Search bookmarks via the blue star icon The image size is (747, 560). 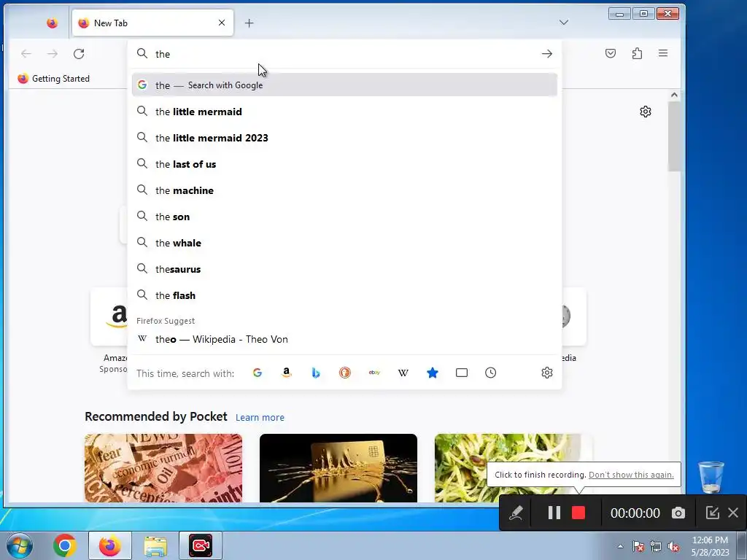click(432, 373)
